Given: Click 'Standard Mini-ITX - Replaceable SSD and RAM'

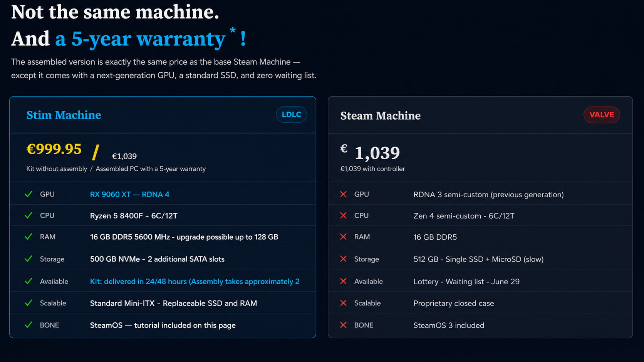Looking at the screenshot, I should [173, 304].
